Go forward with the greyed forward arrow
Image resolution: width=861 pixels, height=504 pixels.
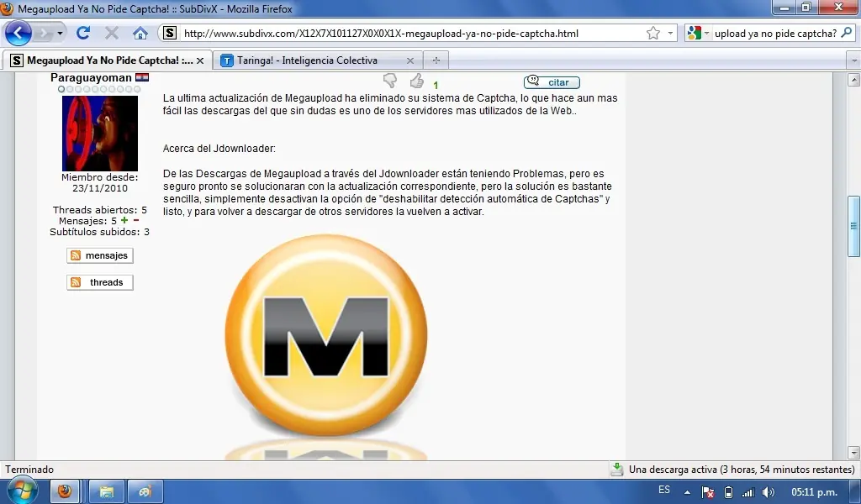click(43, 34)
